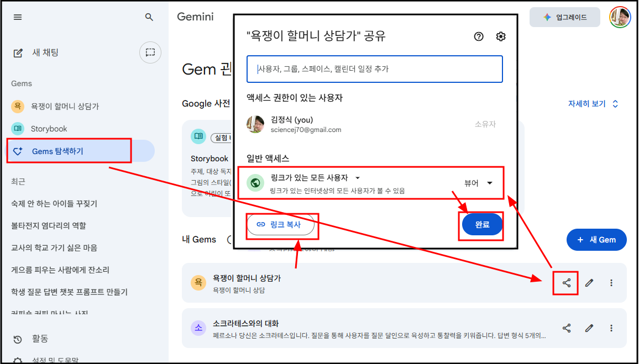Click the green globe general access icon

pos(255,182)
